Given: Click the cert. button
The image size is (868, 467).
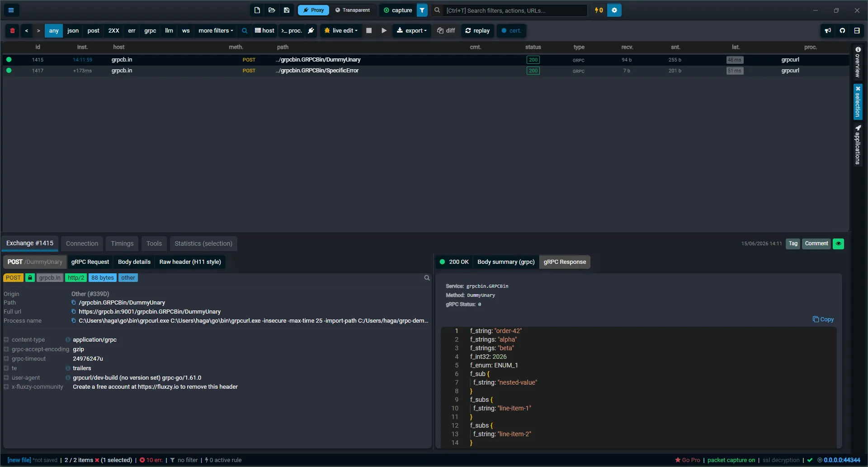Looking at the screenshot, I should coord(511,30).
